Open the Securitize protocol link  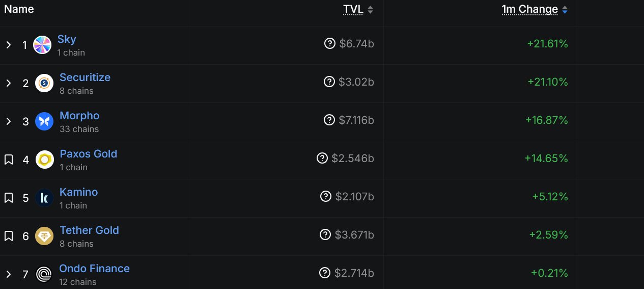(x=85, y=77)
